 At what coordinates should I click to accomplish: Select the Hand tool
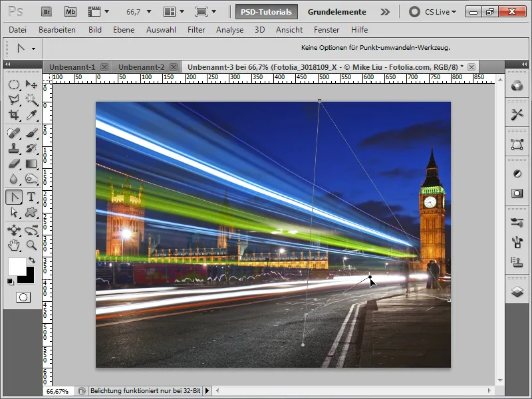point(13,245)
